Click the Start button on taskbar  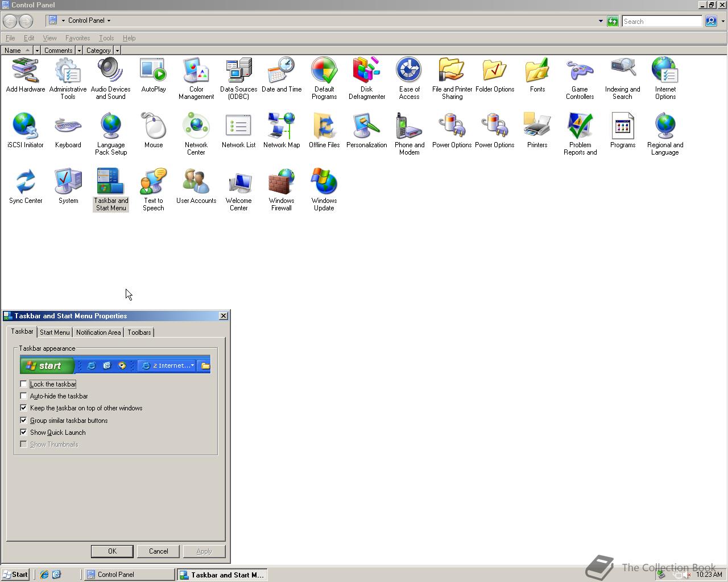15,575
